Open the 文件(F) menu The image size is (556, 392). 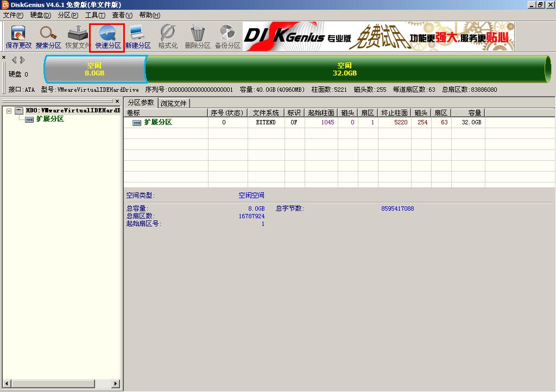(13, 15)
